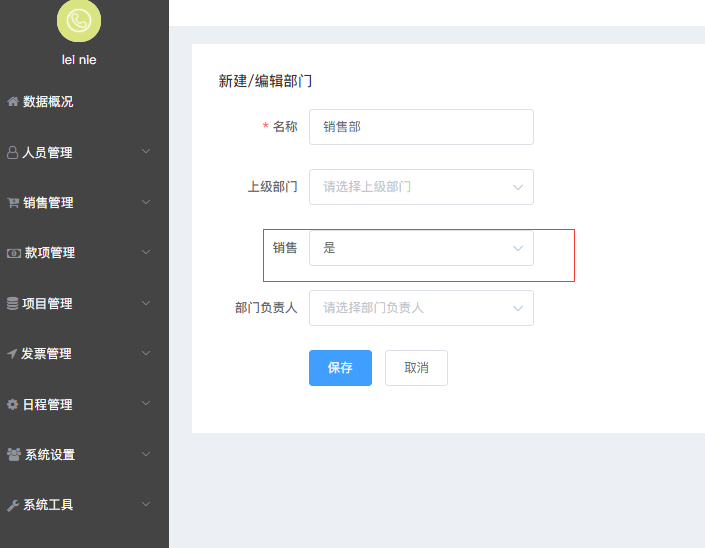Open the 人员管理 sidebar menu
705x548 pixels.
click(84, 152)
